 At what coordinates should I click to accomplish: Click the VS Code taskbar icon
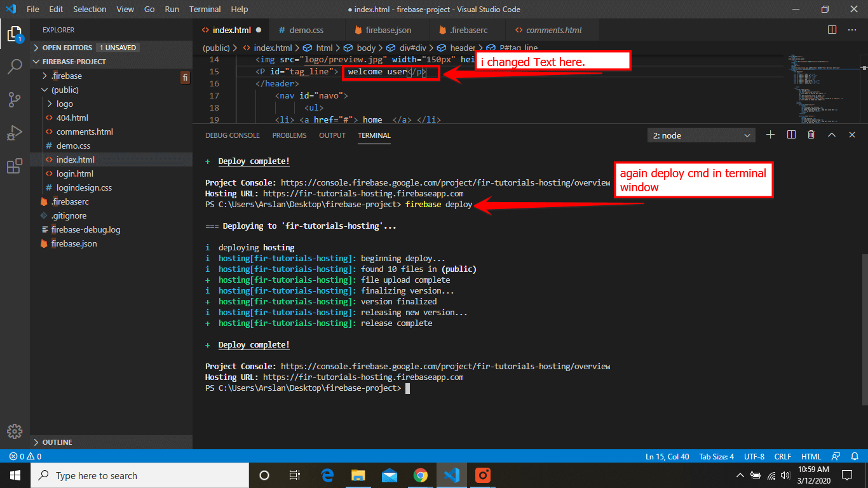click(451, 475)
